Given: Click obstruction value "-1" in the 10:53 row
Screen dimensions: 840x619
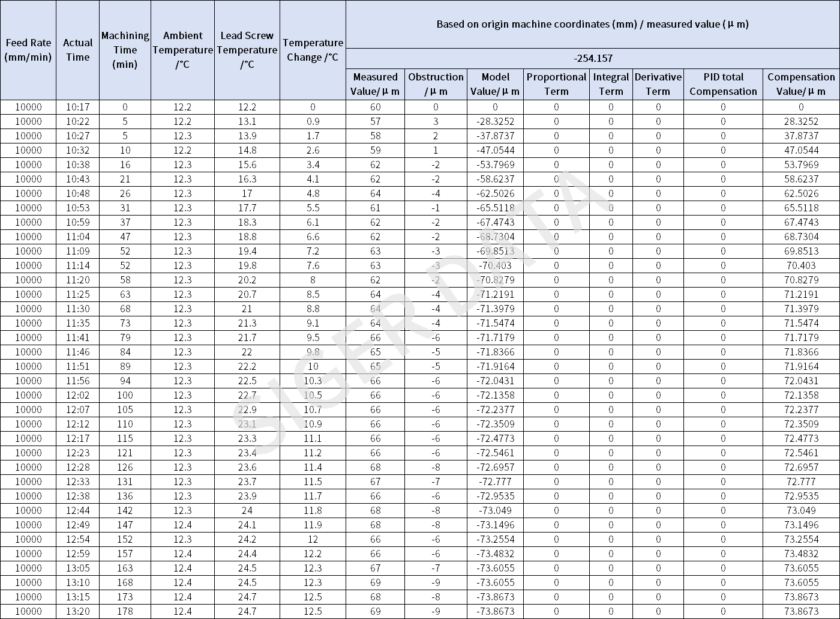Looking at the screenshot, I should [436, 208].
